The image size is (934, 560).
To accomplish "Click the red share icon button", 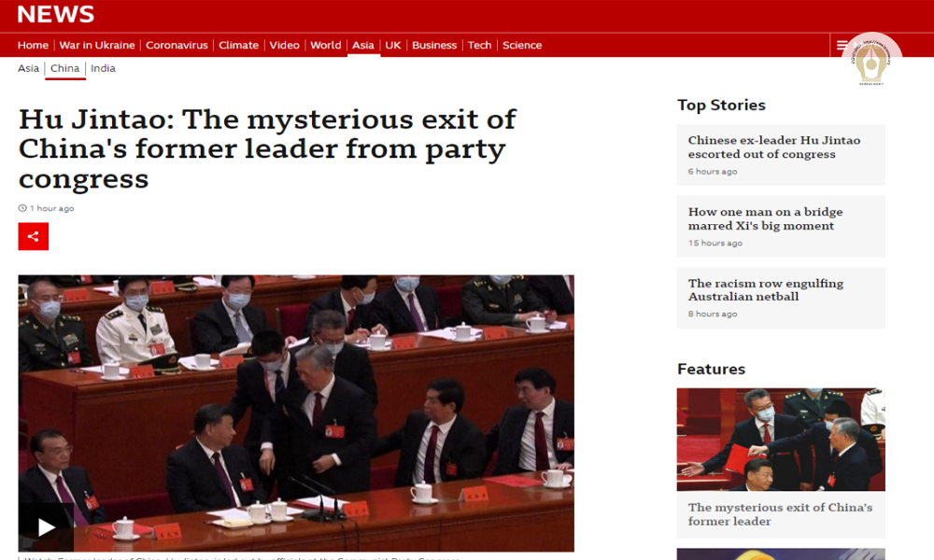I will 33,236.
